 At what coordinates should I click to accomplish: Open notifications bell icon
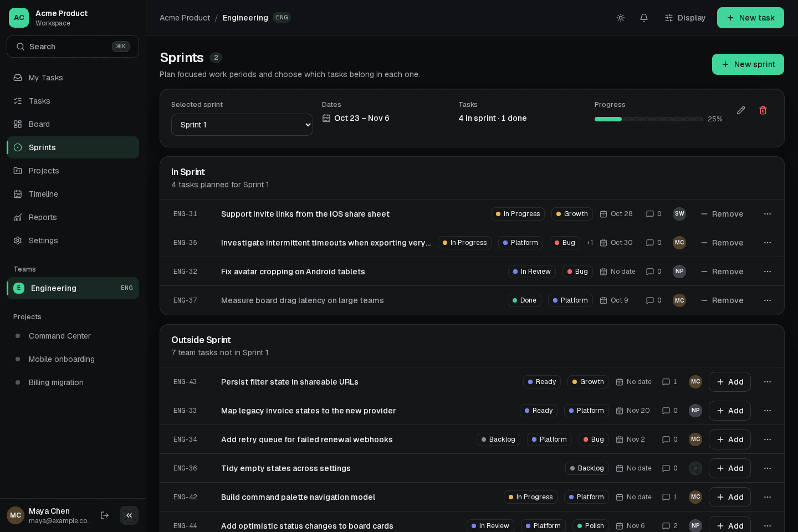click(644, 18)
